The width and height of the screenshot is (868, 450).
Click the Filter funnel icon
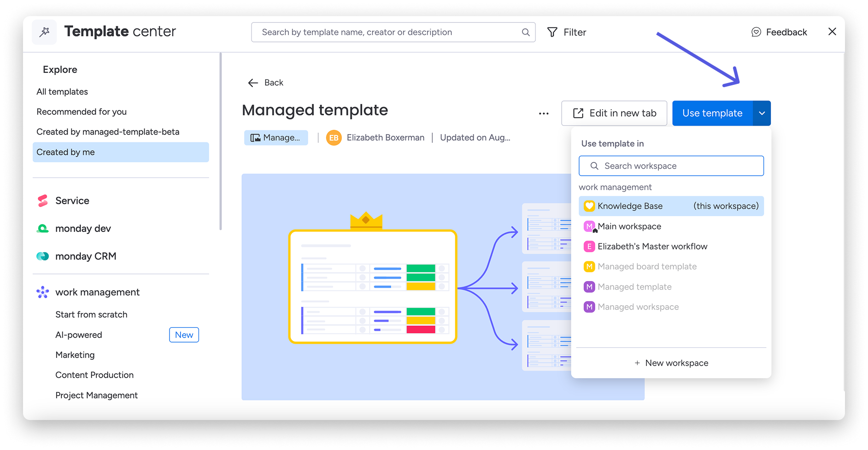point(552,32)
